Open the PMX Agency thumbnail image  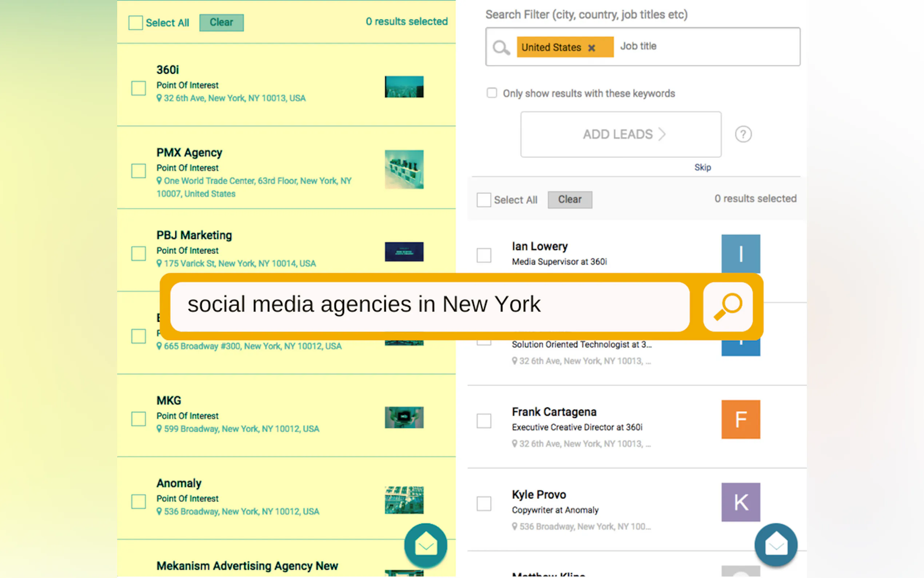point(404,169)
